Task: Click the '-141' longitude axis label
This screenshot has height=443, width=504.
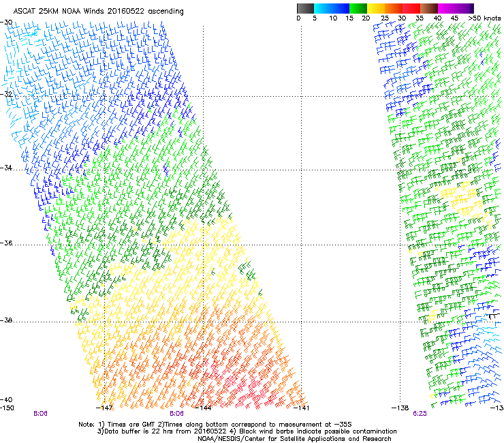Action: pyautogui.click(x=302, y=408)
